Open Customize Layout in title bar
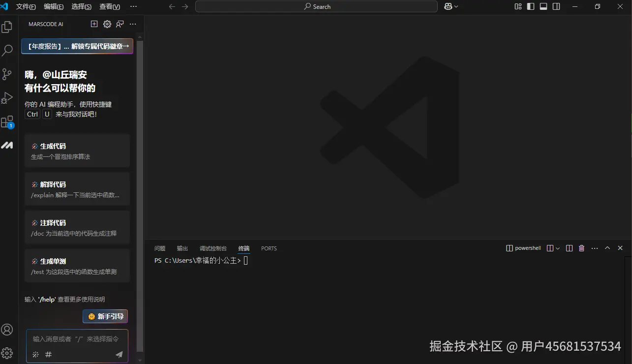Image resolution: width=632 pixels, height=364 pixels. [x=518, y=6]
